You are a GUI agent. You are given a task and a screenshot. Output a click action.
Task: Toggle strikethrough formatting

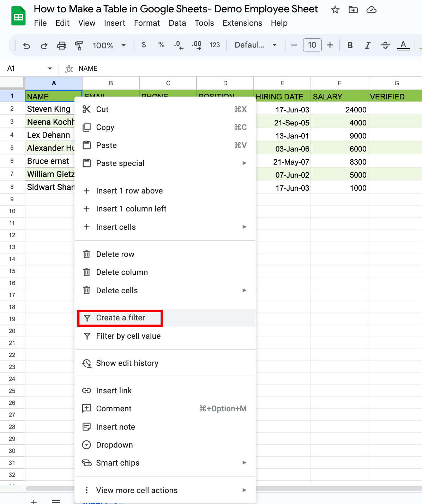coord(385,45)
